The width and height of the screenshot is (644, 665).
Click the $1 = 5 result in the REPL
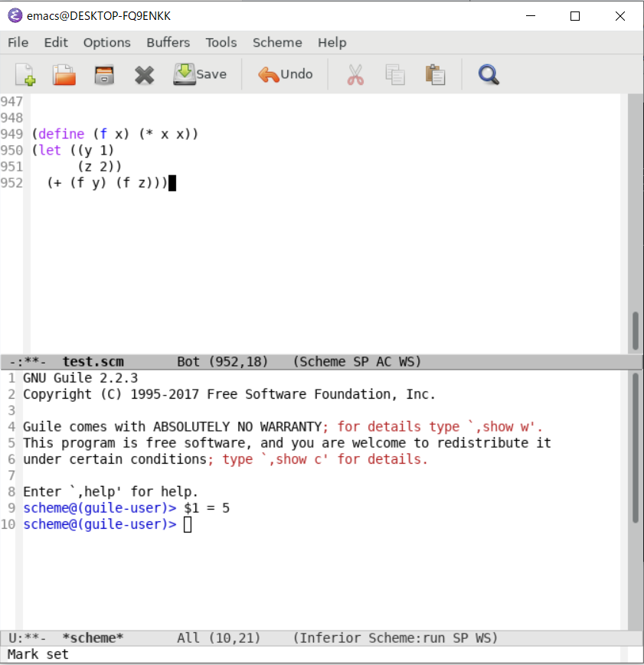coord(207,508)
